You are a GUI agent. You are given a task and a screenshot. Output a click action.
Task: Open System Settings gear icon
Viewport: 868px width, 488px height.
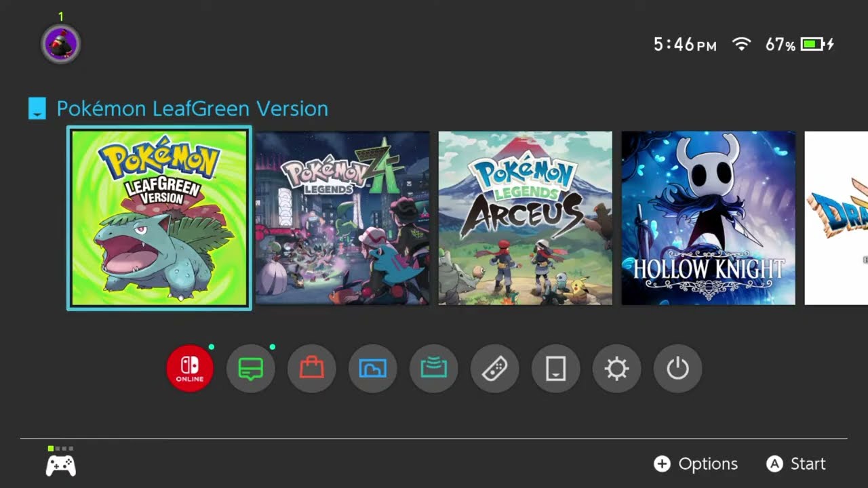617,369
